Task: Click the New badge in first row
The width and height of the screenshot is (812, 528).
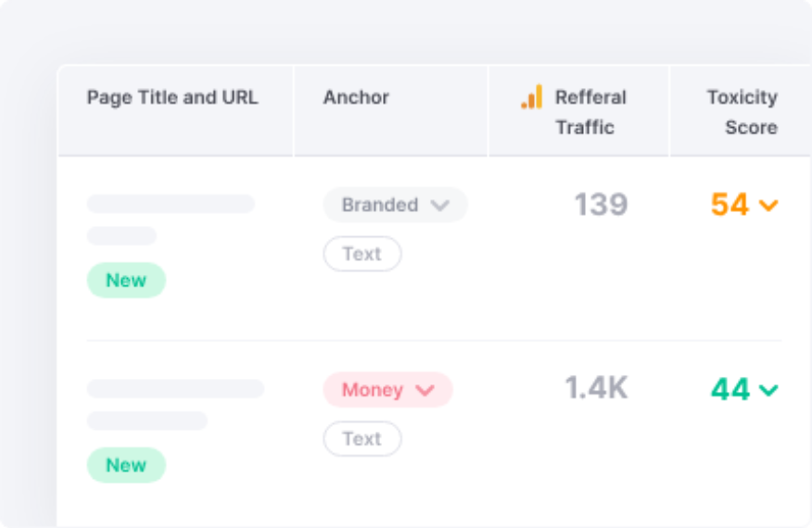Action: click(126, 280)
